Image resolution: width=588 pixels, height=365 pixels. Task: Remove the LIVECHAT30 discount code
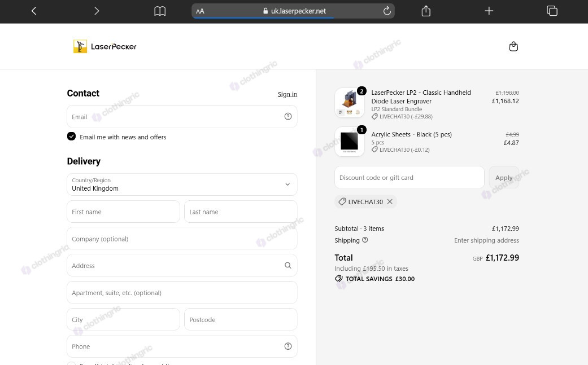pyautogui.click(x=390, y=201)
